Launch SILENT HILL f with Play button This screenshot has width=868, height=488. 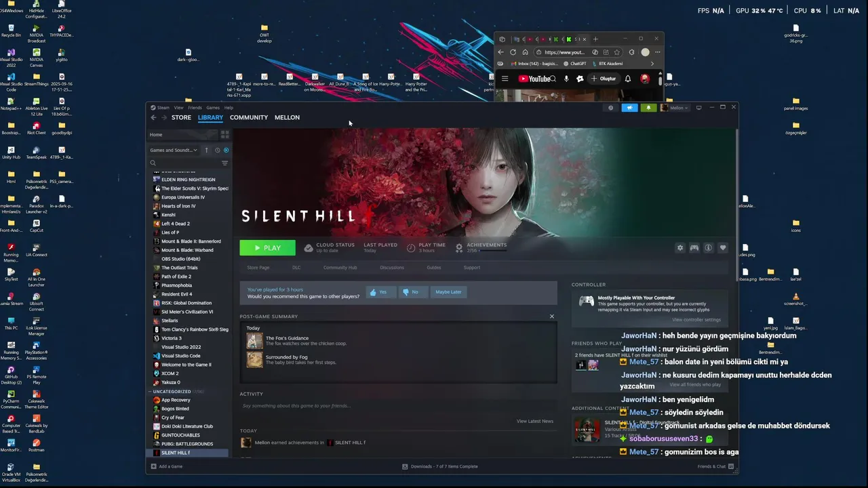pos(267,248)
